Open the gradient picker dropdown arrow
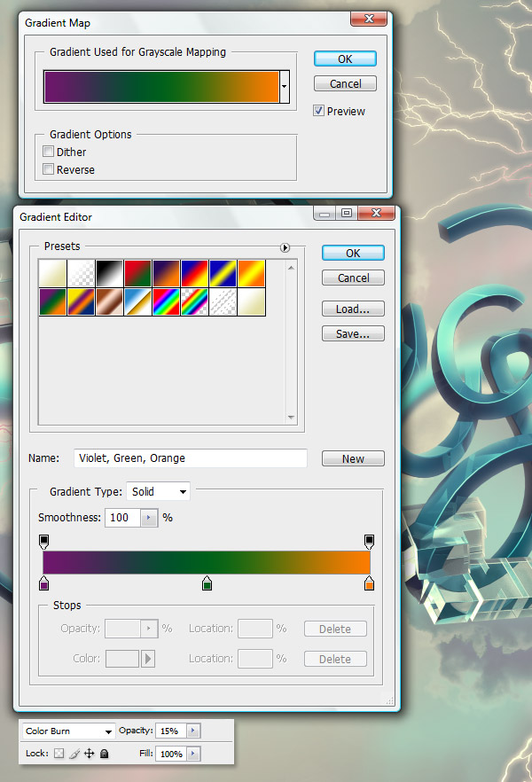 tap(285, 87)
